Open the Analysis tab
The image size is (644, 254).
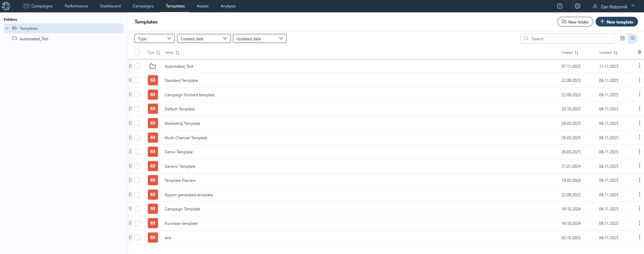228,6
